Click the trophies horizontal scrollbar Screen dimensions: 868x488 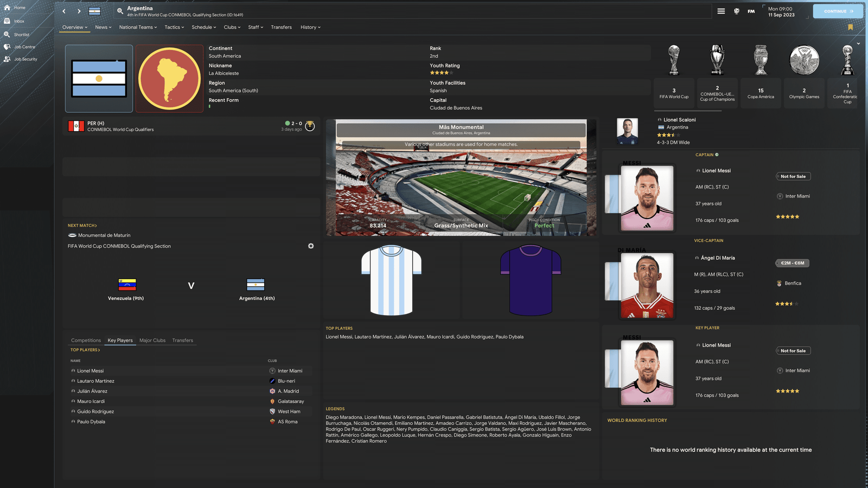[x=687, y=111]
